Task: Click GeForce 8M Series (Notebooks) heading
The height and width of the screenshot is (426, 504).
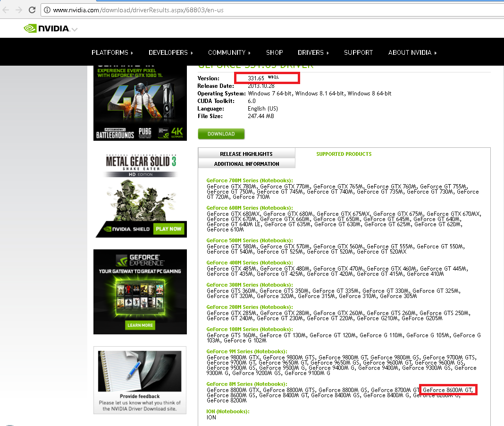Action: point(246,384)
